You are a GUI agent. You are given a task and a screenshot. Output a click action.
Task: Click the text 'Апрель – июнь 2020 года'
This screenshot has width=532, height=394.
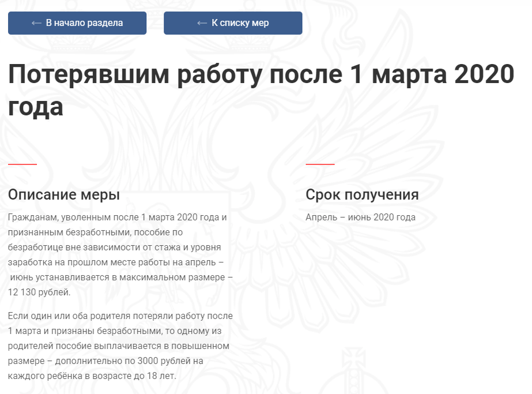[x=360, y=217]
